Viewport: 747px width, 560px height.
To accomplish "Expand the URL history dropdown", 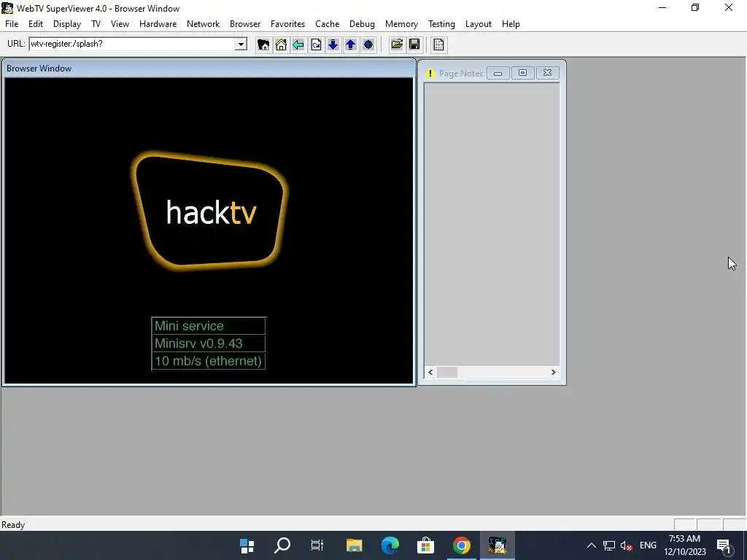I will (241, 44).
